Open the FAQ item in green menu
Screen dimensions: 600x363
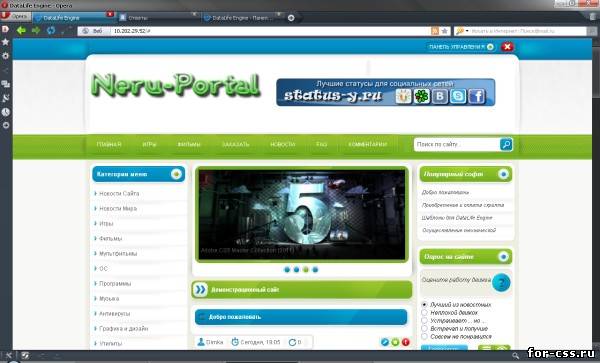click(x=321, y=144)
